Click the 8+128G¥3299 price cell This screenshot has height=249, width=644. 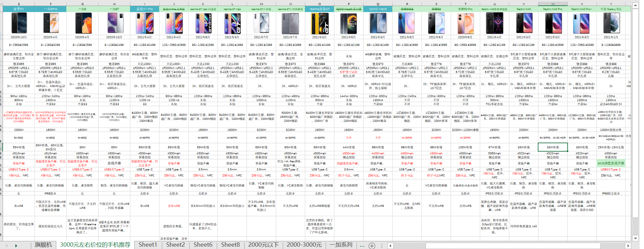tap(51, 45)
